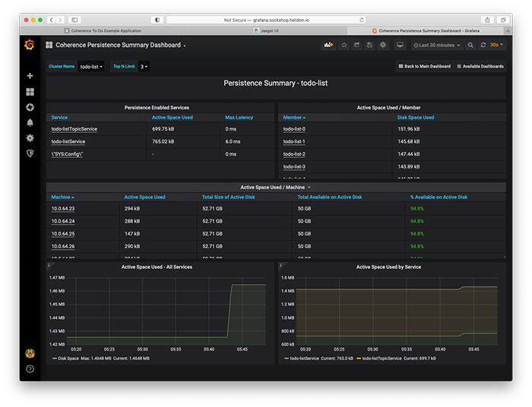Click the Add panel icon
The image size is (532, 407).
[328, 45]
